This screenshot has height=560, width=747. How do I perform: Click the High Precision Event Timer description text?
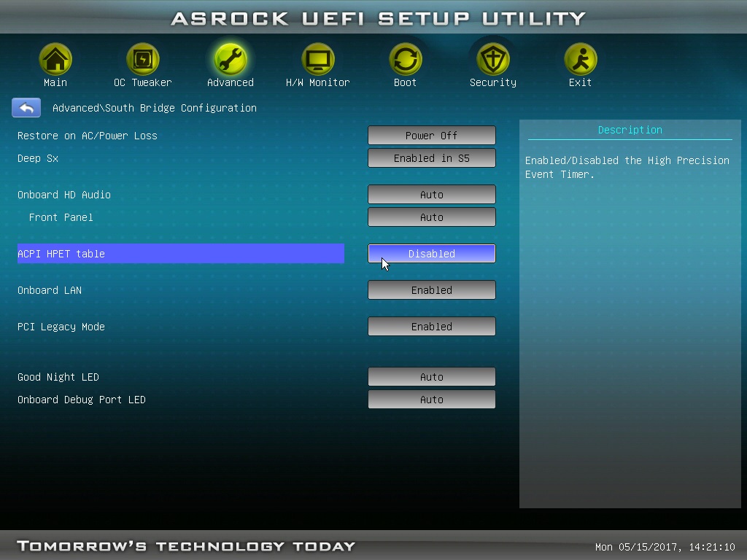pyautogui.click(x=627, y=167)
